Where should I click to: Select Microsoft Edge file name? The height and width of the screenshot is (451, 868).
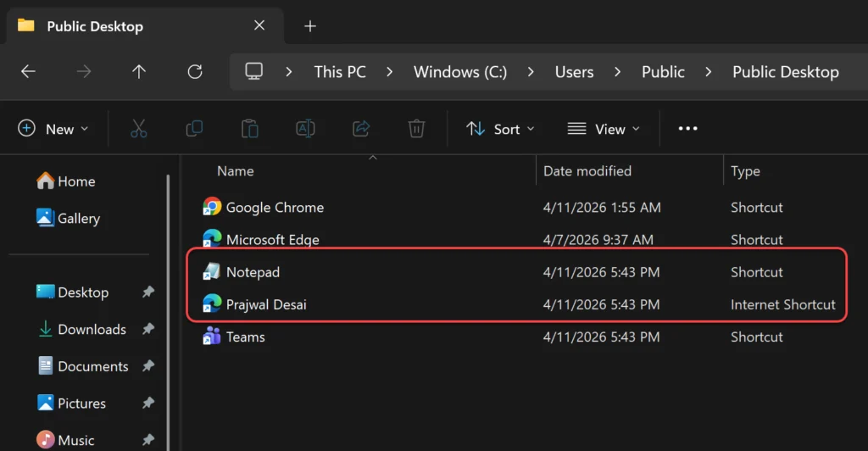click(272, 239)
